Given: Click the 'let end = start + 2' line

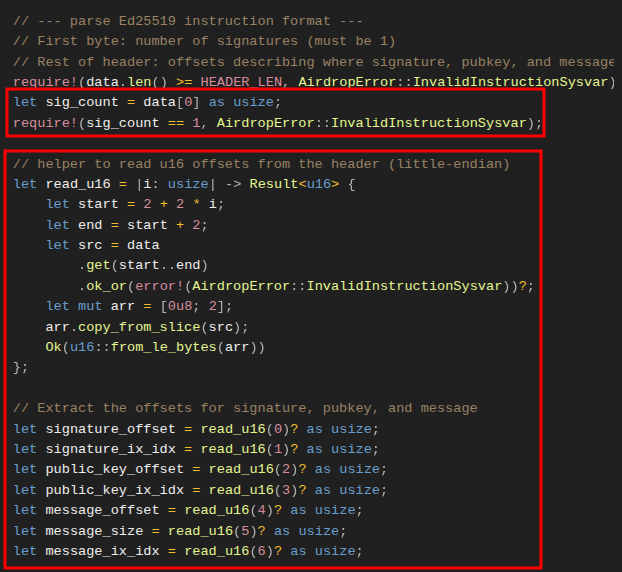Looking at the screenshot, I should pyautogui.click(x=127, y=225).
